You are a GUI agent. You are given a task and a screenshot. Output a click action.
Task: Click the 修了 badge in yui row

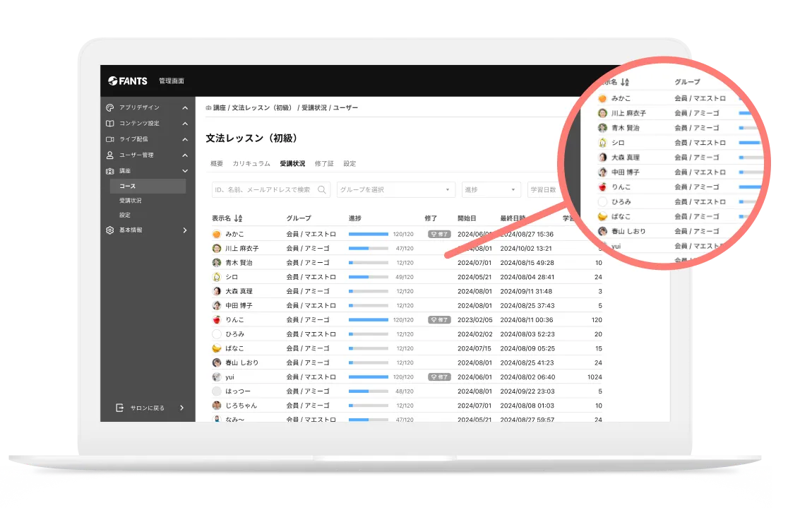coord(439,377)
